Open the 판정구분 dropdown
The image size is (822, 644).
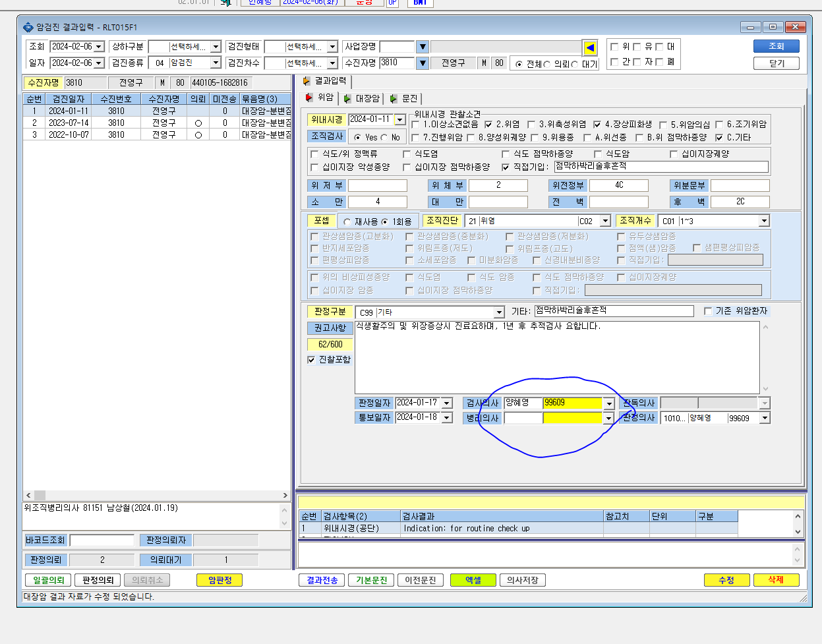[x=499, y=312]
